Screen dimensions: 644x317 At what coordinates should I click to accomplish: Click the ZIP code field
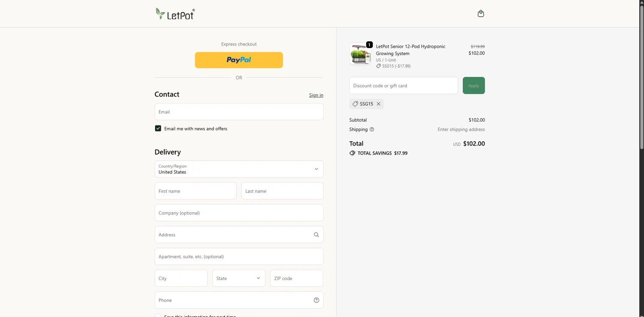tap(297, 278)
